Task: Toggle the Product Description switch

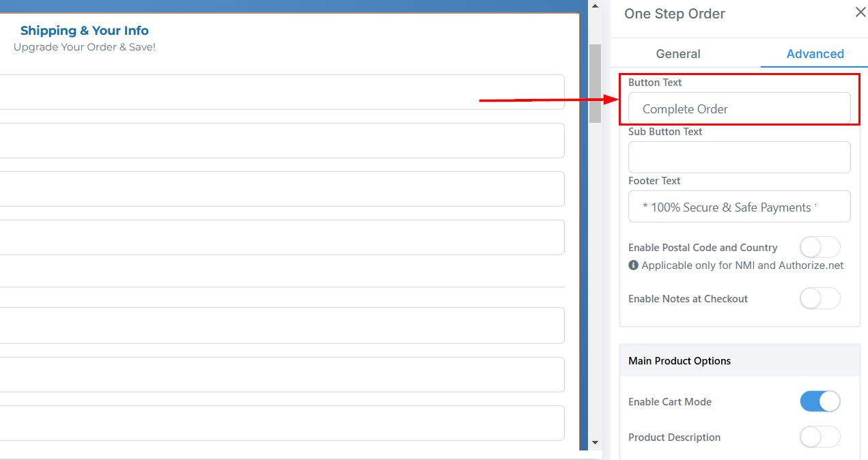Action: click(x=820, y=437)
